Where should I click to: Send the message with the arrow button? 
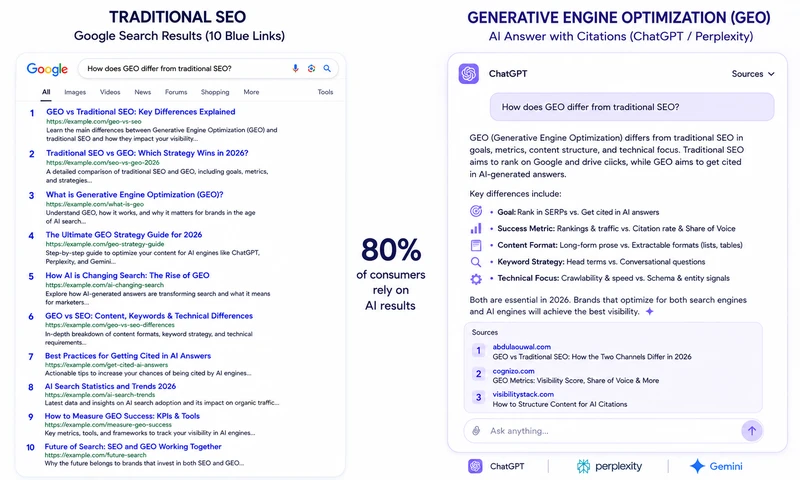point(752,431)
